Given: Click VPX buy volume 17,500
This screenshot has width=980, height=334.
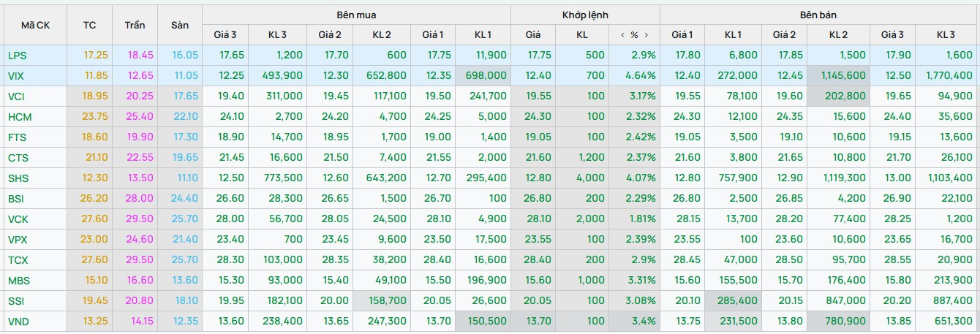Looking at the screenshot, I should tap(489, 240).
